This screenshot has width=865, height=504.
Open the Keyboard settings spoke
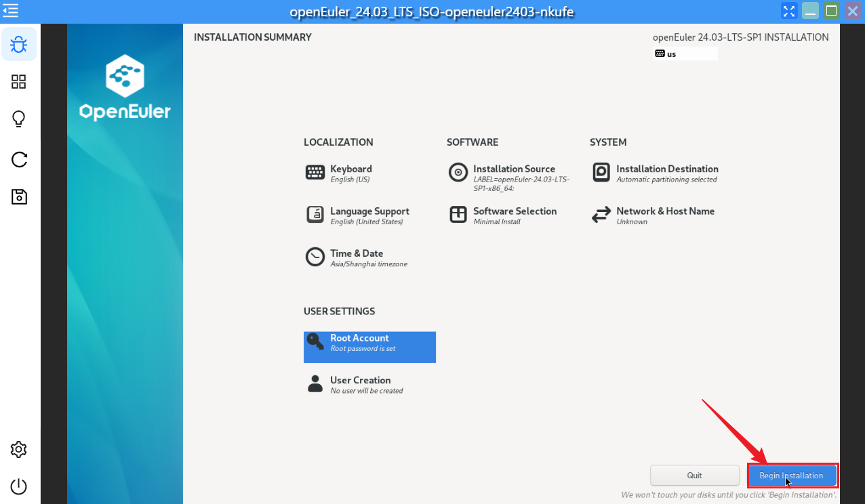tap(369, 173)
